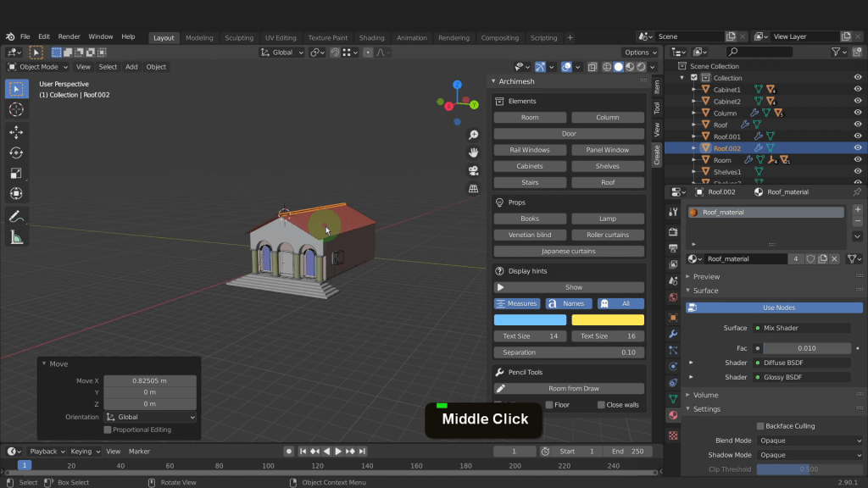Activate the Annotate pencil tool
This screenshot has height=488, width=868.
click(16, 217)
